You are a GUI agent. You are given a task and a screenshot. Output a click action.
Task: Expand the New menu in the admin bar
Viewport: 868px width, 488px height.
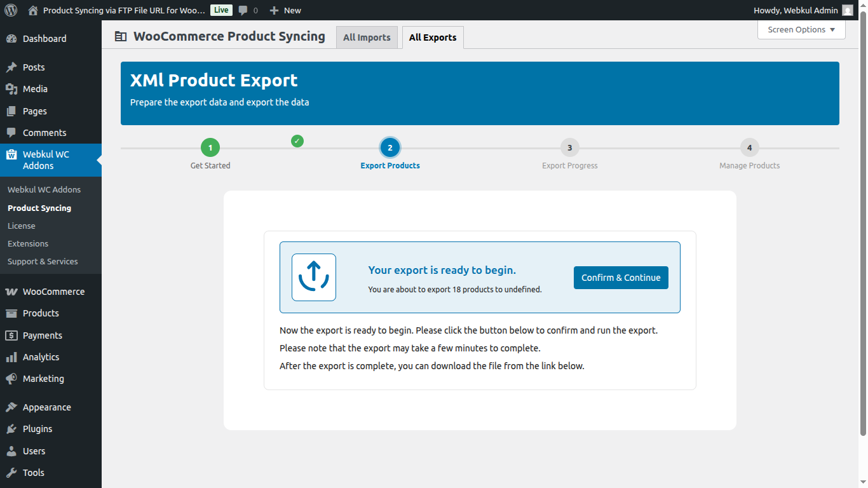click(285, 10)
